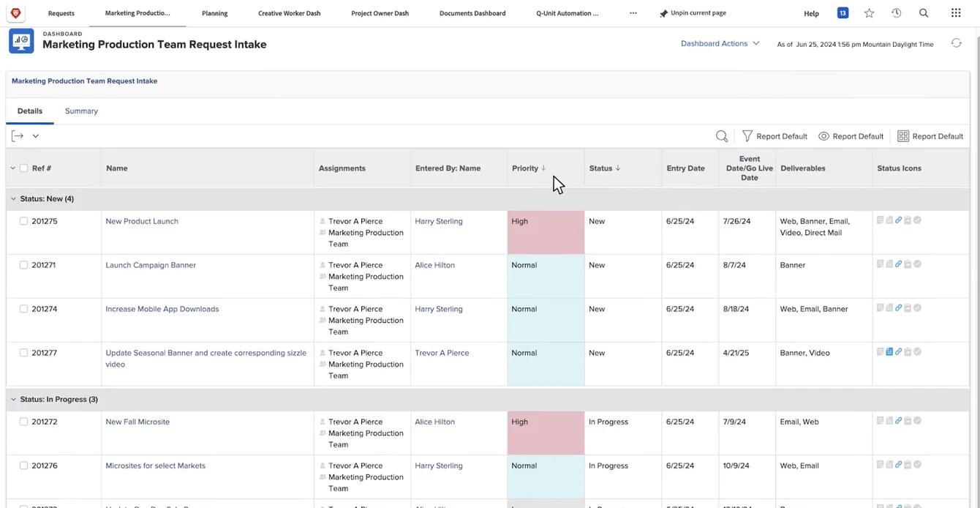Open the Dashboard Actions dropdown
Image resolution: width=980 pixels, height=508 pixels.
click(720, 43)
